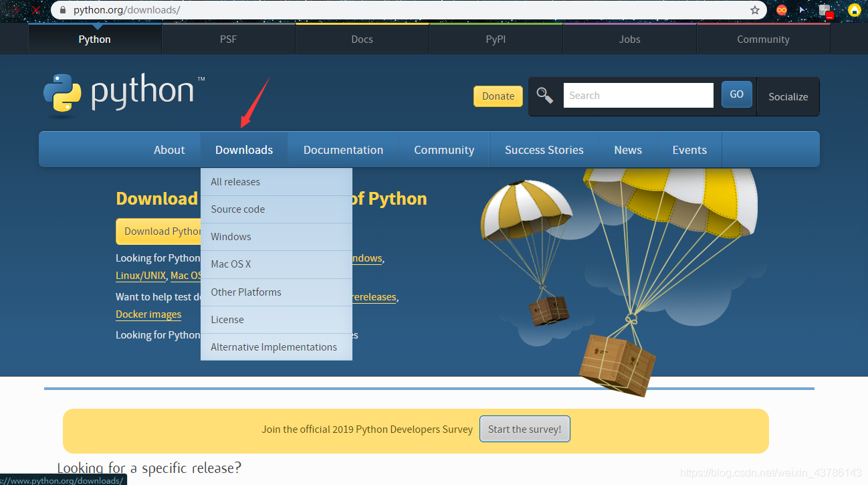The image size is (868, 485).
Task: Click the GO search button
Action: 737,95
